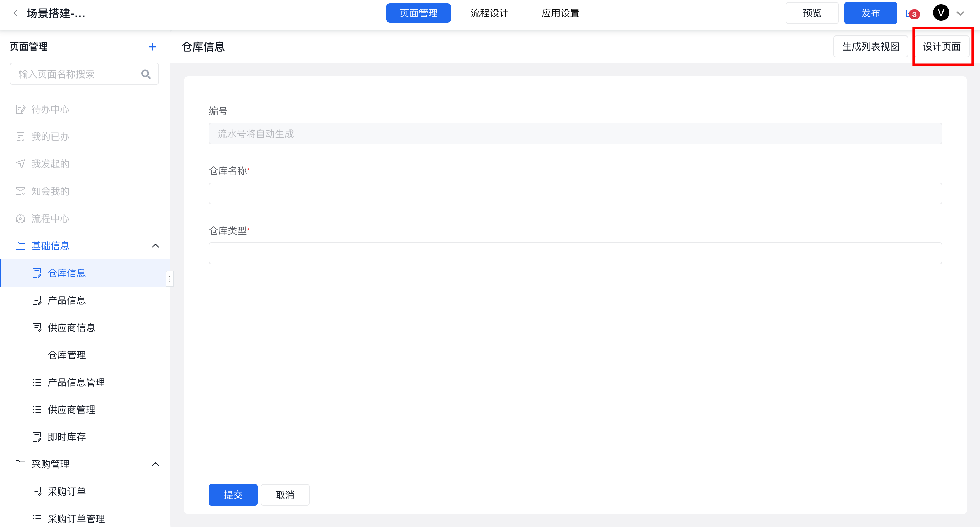The height and width of the screenshot is (527, 980).
Task: Click the search magnifier icon
Action: click(x=146, y=74)
